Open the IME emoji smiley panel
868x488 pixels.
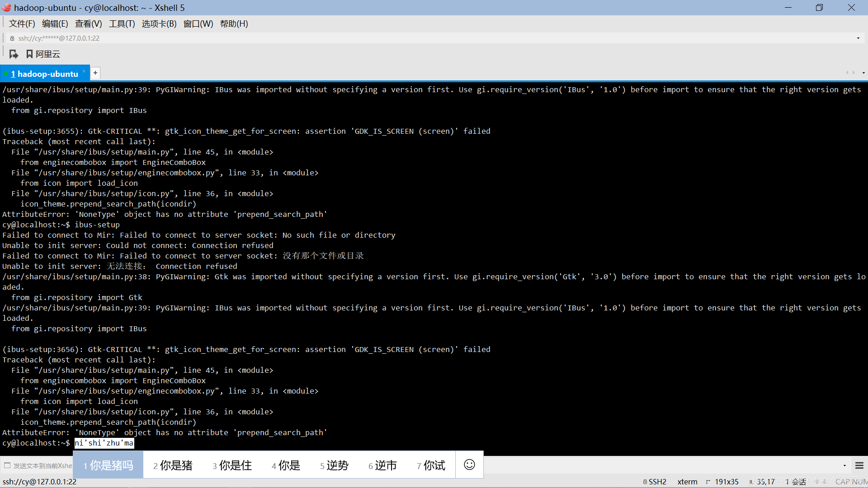coord(469,465)
